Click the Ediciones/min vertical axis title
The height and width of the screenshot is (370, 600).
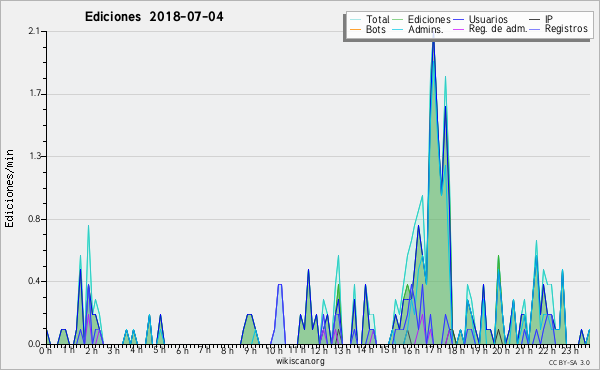click(x=9, y=188)
